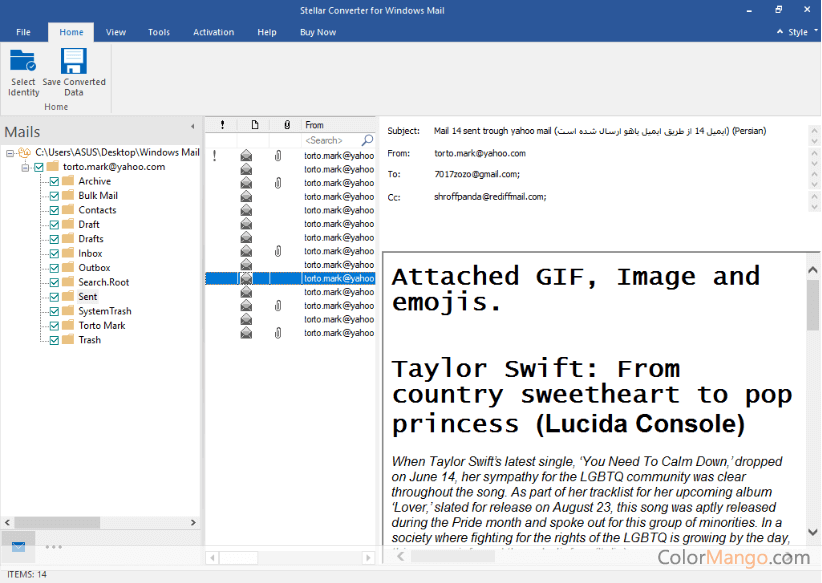The image size is (822, 583).
Task: Click the Buy Now tab
Action: pos(318,32)
